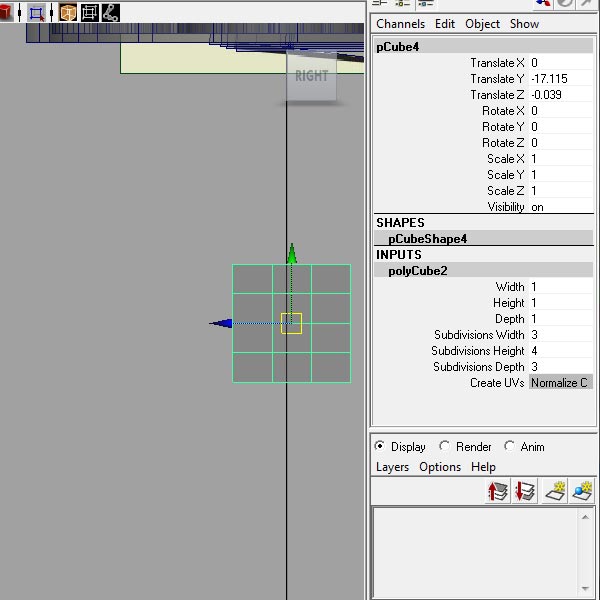Click the INPUTS section heading

click(399, 255)
